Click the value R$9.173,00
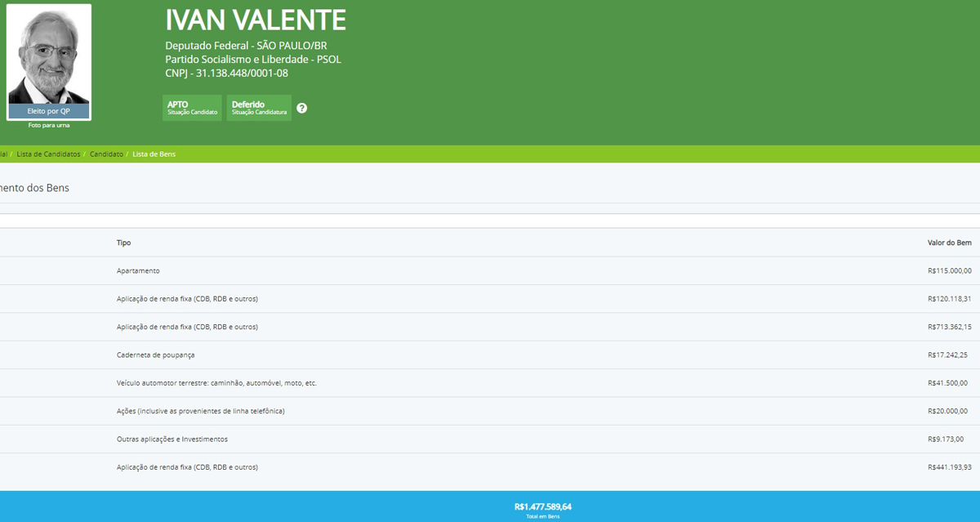 (946, 439)
